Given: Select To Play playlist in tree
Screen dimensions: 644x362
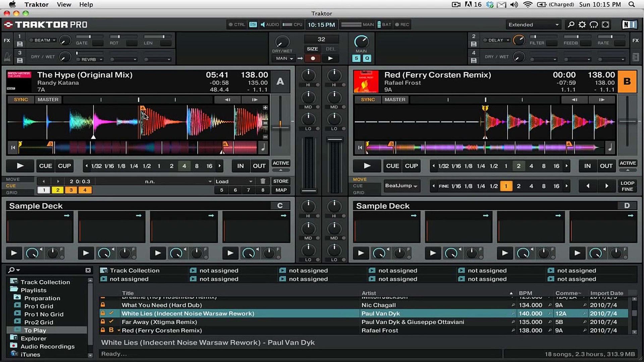Looking at the screenshot, I should tap(35, 330).
